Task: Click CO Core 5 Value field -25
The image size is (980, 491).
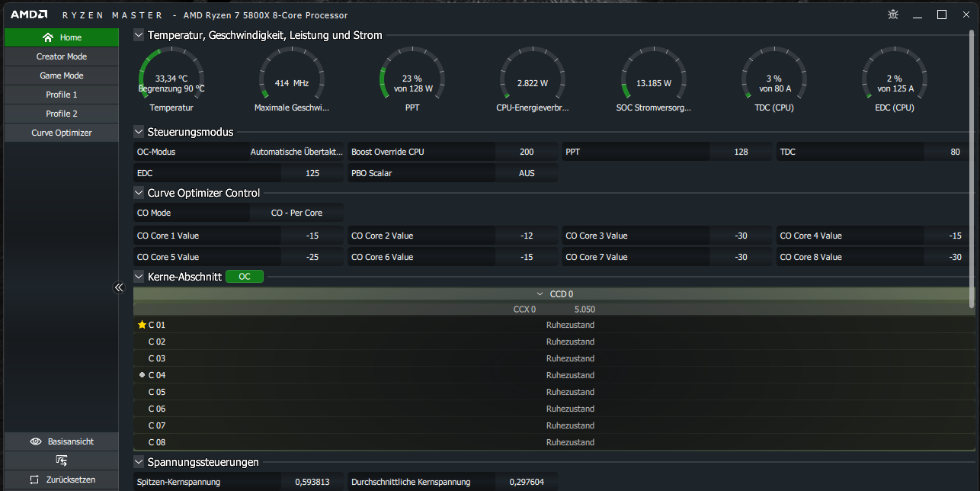Action: pyautogui.click(x=312, y=257)
